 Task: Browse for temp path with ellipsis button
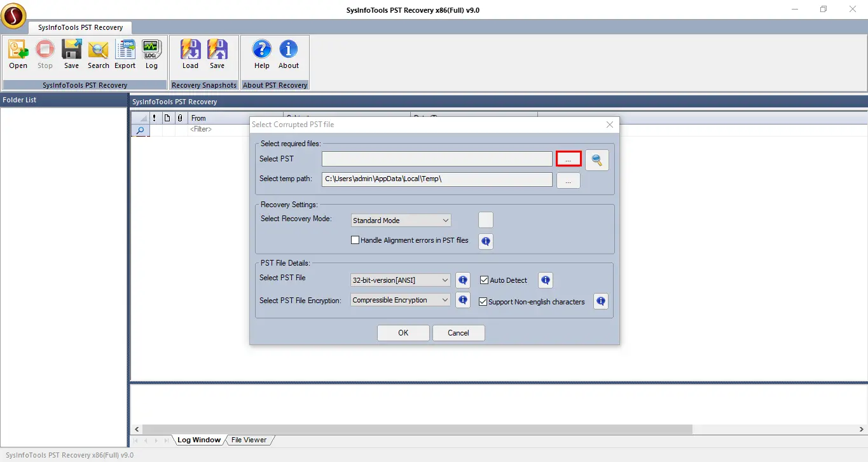568,180
